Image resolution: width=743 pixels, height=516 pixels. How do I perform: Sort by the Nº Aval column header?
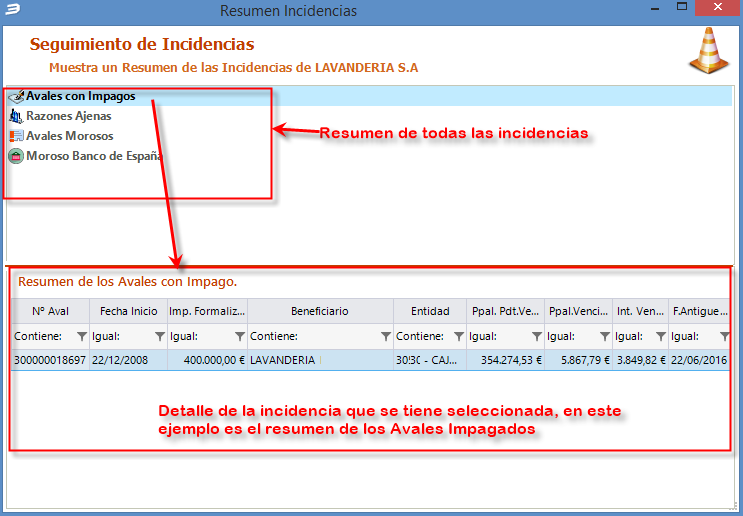click(51, 311)
